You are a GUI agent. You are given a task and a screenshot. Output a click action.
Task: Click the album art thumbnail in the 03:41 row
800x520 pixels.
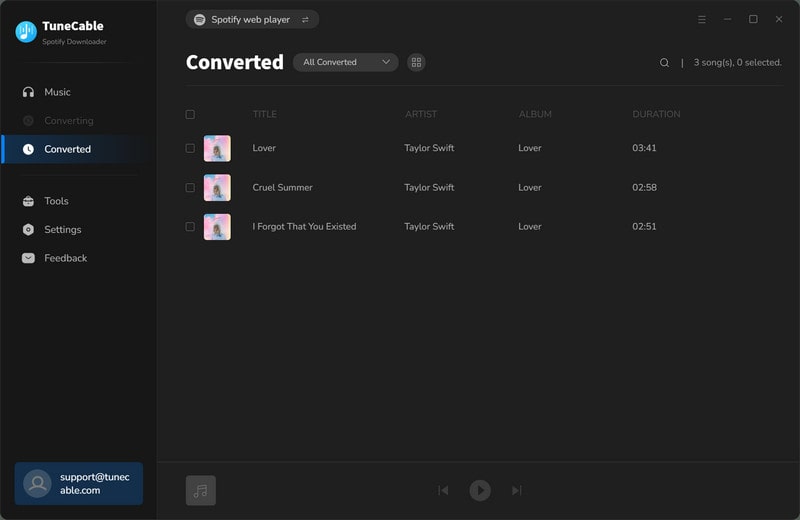tap(217, 148)
